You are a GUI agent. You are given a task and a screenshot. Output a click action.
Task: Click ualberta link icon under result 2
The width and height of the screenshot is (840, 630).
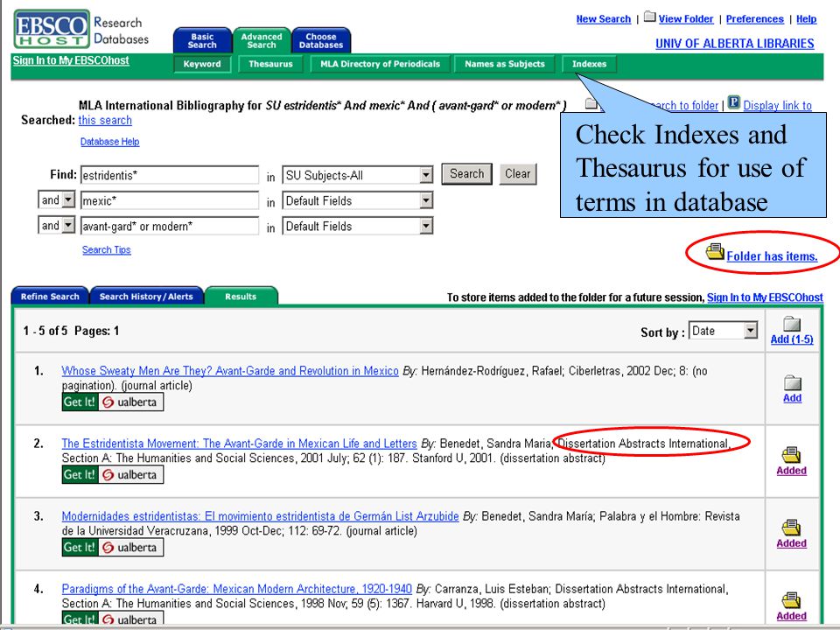tap(131, 474)
